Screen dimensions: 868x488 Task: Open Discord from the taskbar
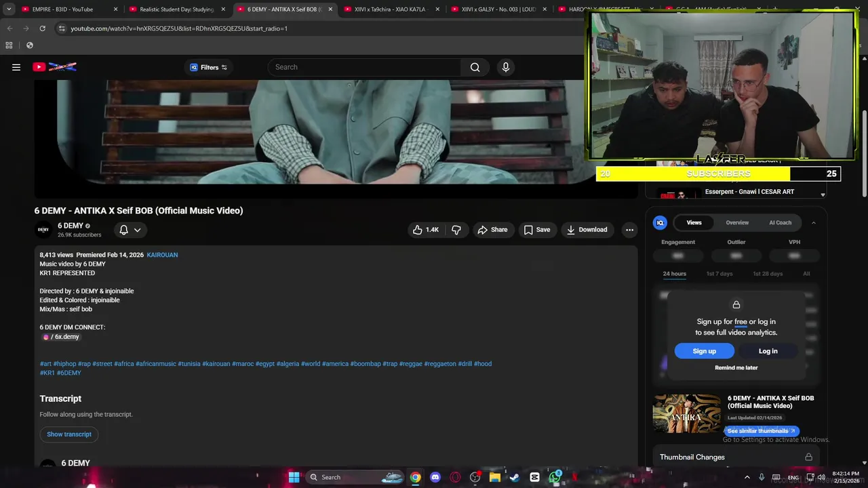435,477
